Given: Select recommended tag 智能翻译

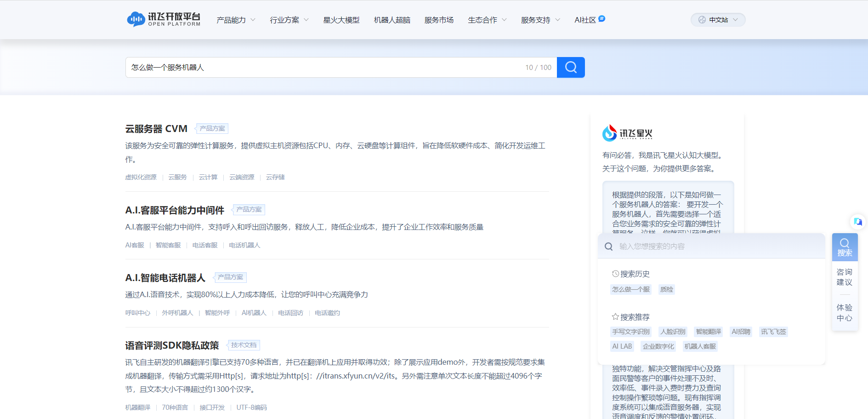Looking at the screenshot, I should pos(708,332).
